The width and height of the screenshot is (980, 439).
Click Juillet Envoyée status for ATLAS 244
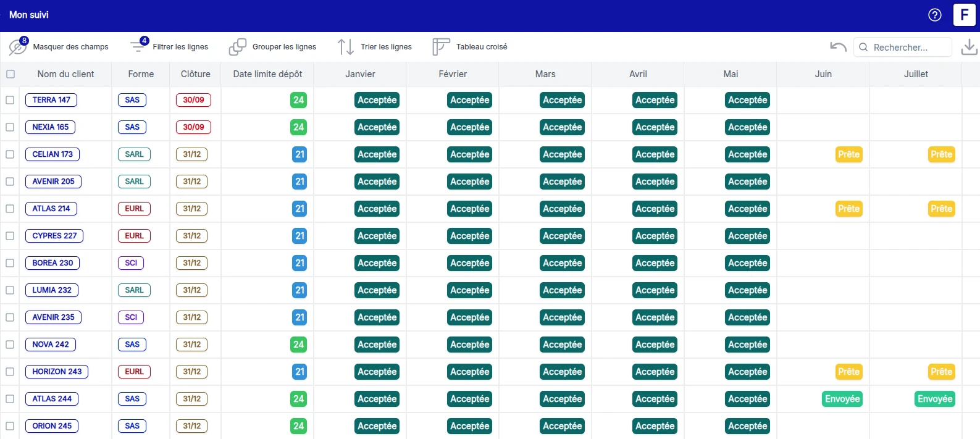[935, 399]
